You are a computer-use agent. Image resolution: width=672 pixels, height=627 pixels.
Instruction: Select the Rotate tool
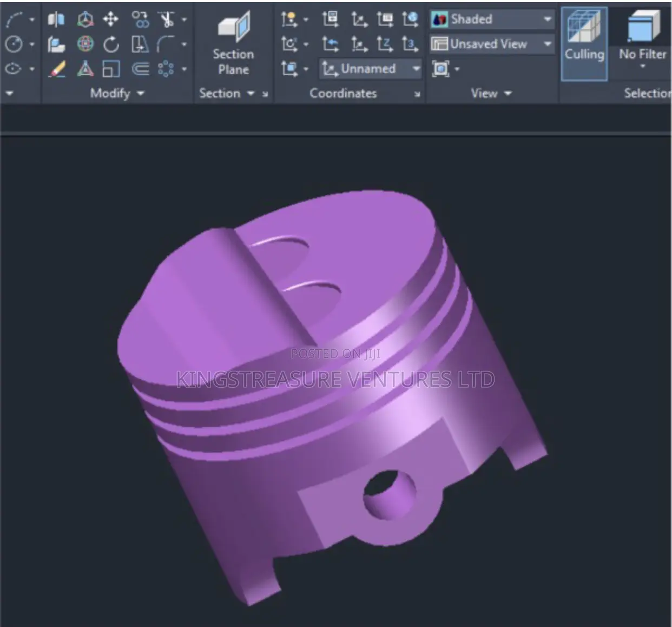click(111, 44)
